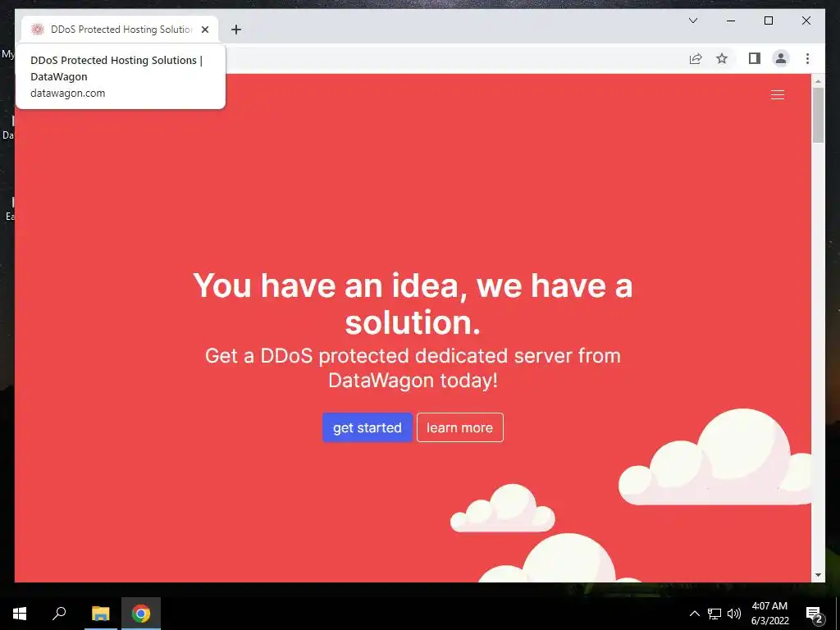Maximize the Chrome window
840x630 pixels.
point(768,21)
